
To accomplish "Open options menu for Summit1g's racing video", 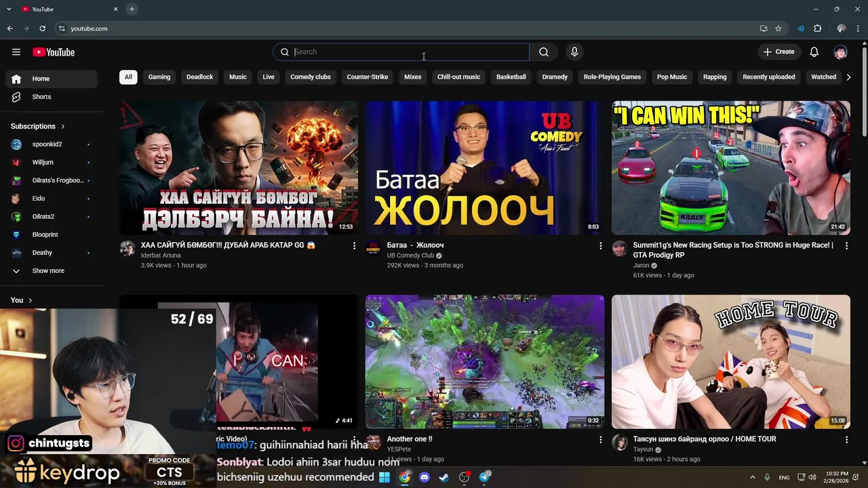I will point(846,246).
